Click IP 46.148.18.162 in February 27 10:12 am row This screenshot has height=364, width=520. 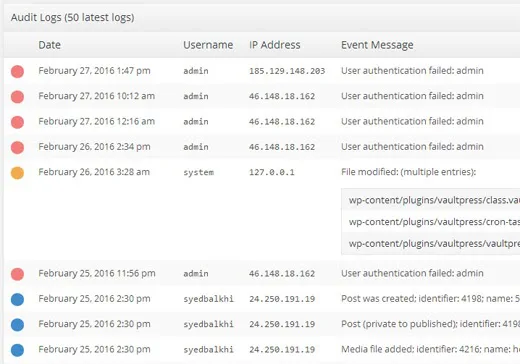tap(282, 96)
